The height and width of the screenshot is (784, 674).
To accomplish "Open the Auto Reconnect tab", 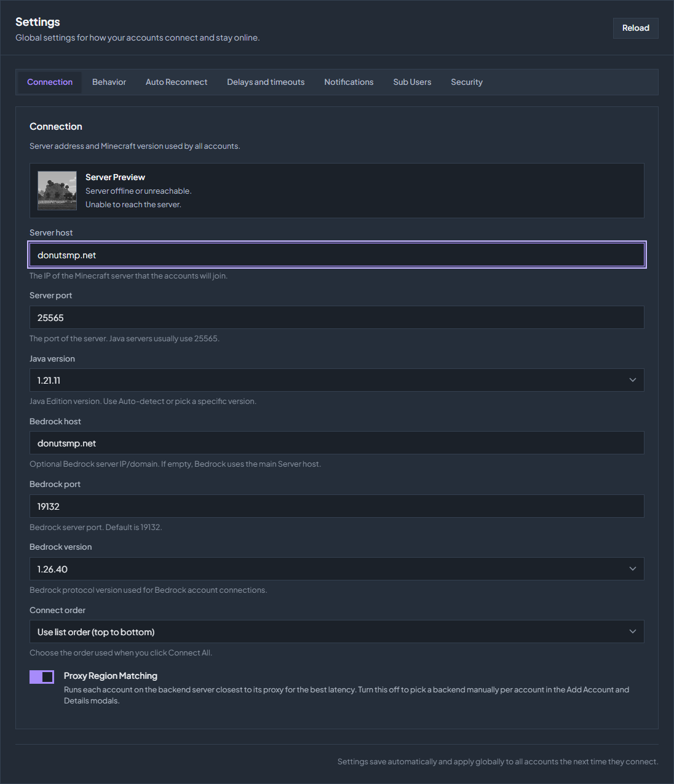I will [x=176, y=82].
